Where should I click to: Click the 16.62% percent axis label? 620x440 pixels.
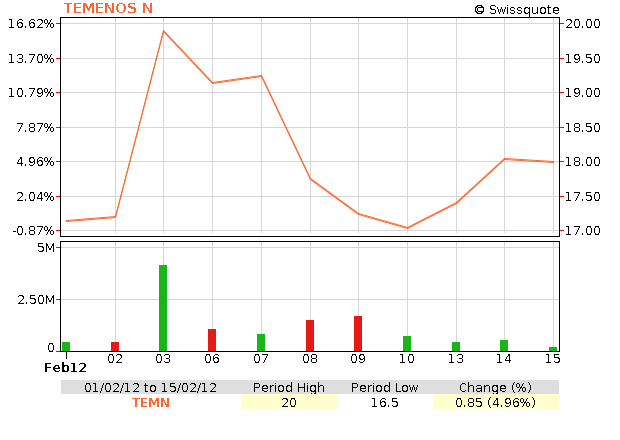point(31,24)
